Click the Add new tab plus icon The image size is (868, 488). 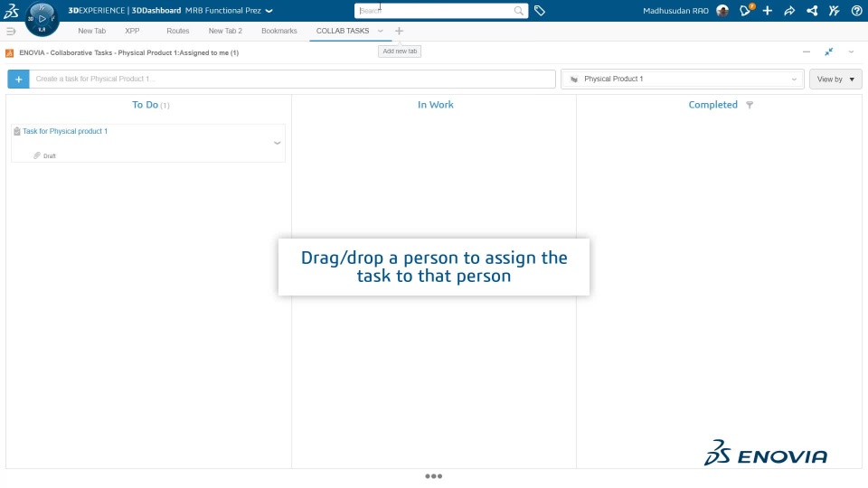(x=399, y=31)
